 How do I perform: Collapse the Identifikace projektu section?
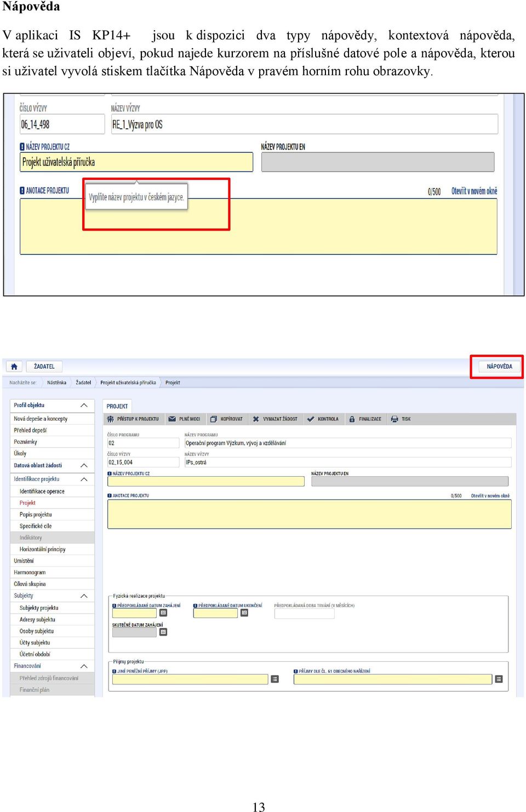point(84,479)
